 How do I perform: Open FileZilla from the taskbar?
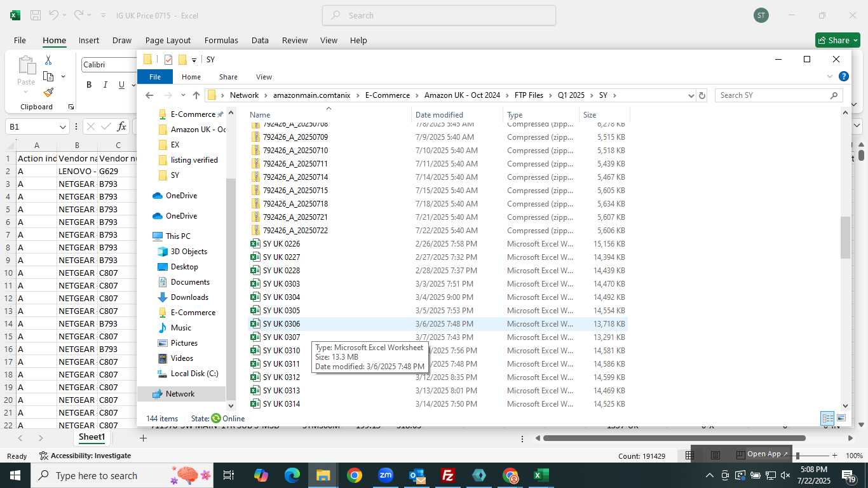pyautogui.click(x=448, y=475)
